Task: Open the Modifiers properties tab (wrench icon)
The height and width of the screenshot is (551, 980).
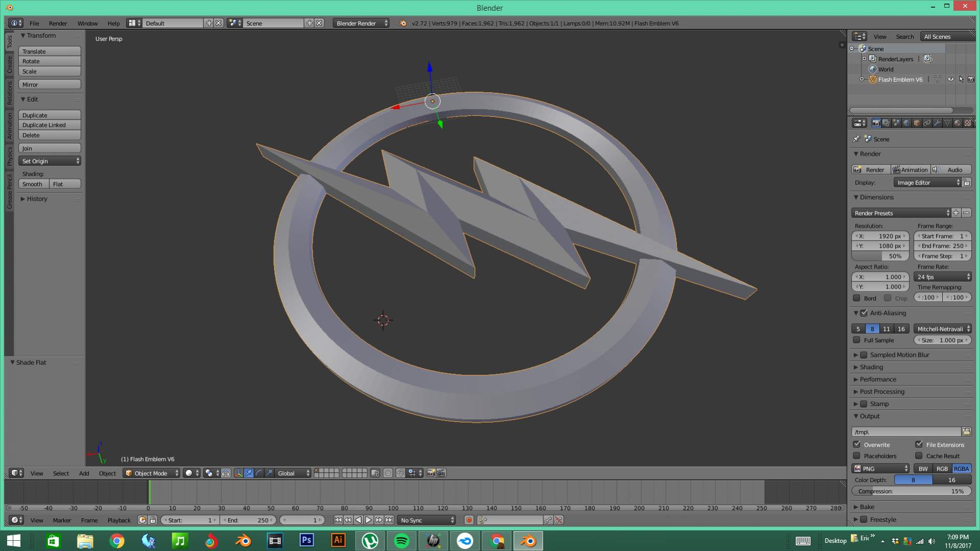Action: pos(937,123)
